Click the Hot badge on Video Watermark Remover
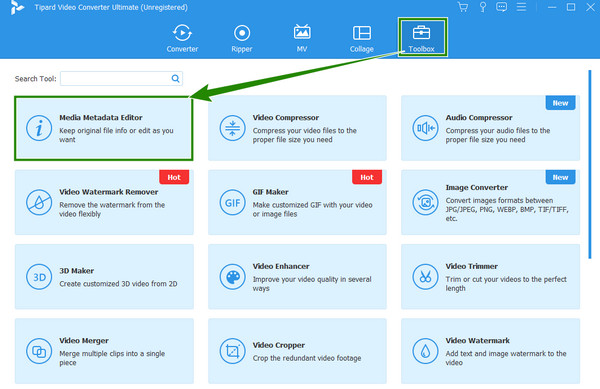Screen dimensions: 600x389 [x=174, y=177]
